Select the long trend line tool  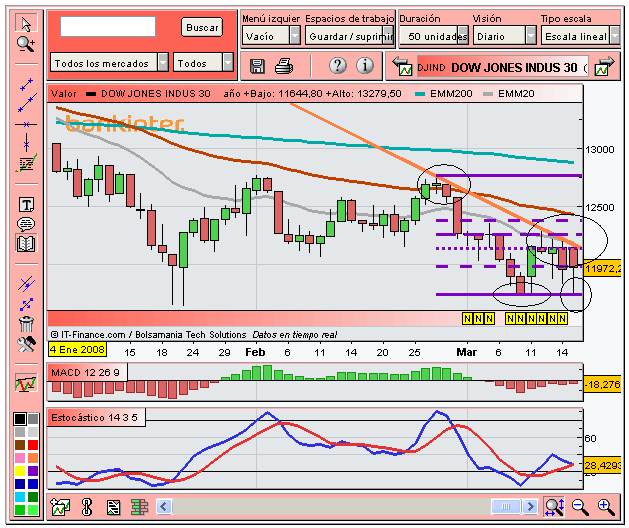point(27,103)
